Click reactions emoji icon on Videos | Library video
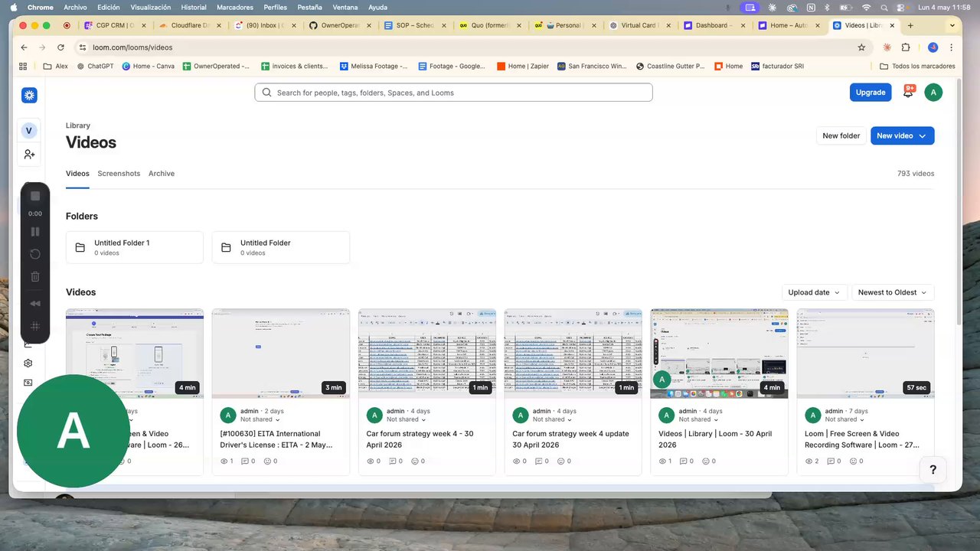 pyautogui.click(x=706, y=461)
